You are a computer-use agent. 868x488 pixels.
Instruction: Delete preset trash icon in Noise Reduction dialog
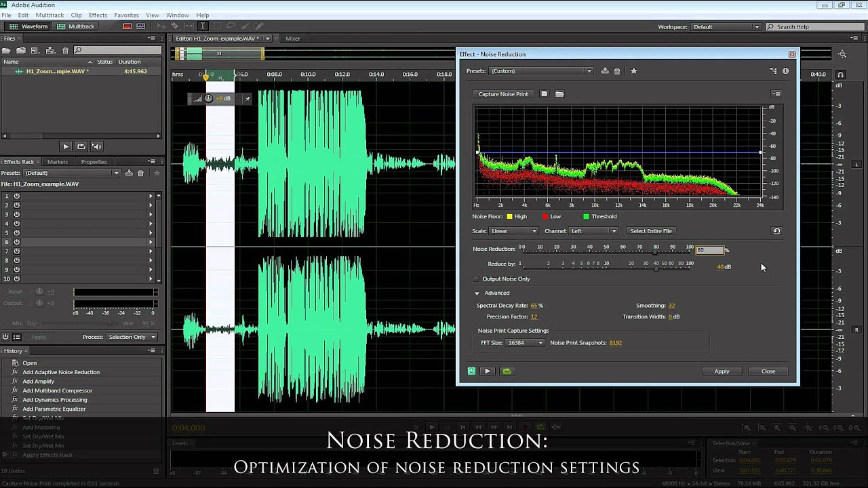(617, 70)
